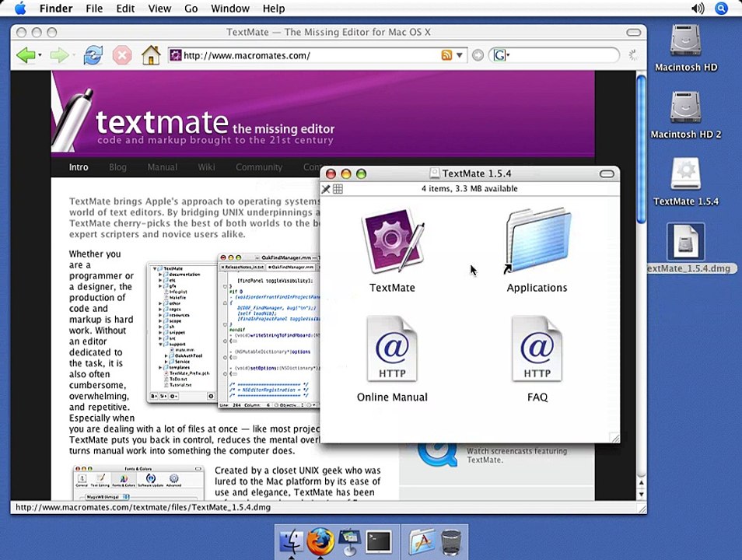Go to the Blog page tab
742x560 pixels.
tap(117, 167)
